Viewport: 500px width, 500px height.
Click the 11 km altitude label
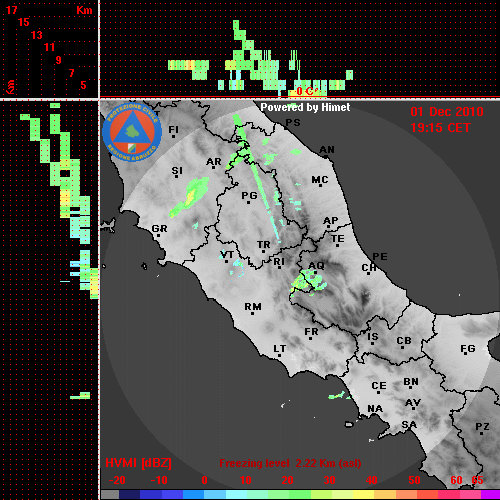pos(49,47)
